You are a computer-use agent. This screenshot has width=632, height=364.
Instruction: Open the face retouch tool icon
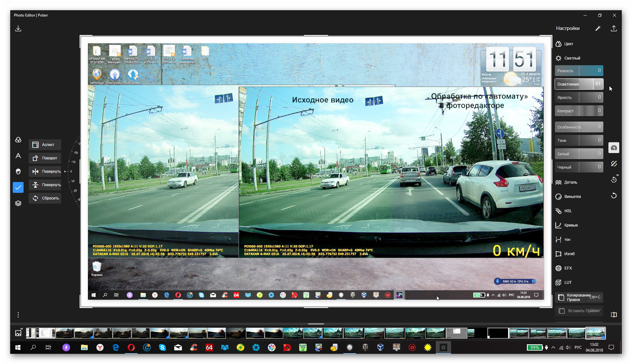(18, 171)
